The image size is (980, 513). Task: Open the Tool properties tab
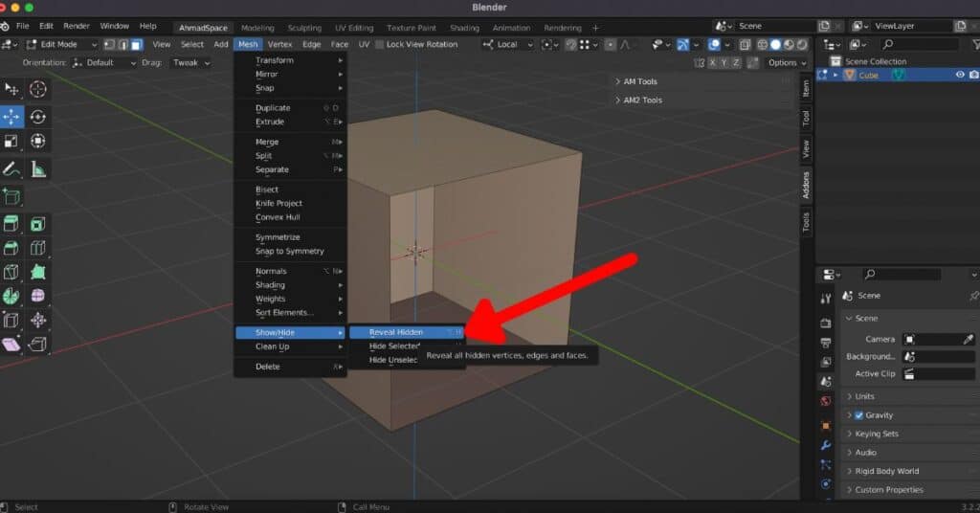click(826, 299)
